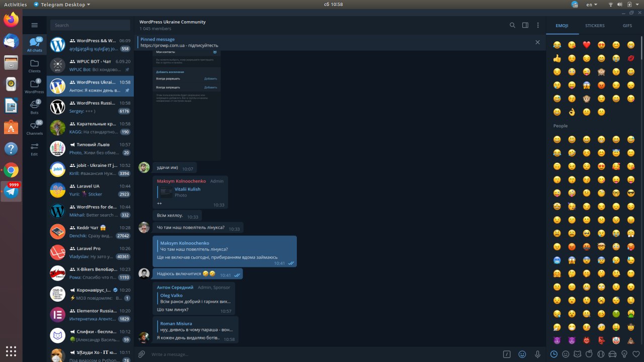Show recently used emoji category

(554, 354)
